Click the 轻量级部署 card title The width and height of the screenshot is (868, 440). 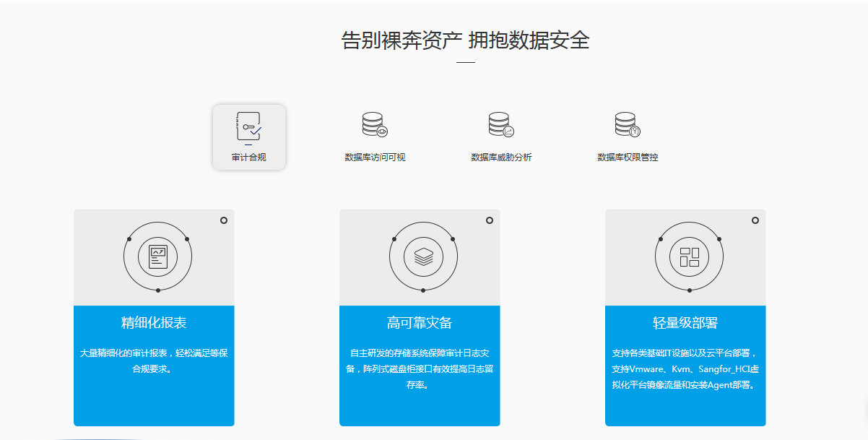685,323
